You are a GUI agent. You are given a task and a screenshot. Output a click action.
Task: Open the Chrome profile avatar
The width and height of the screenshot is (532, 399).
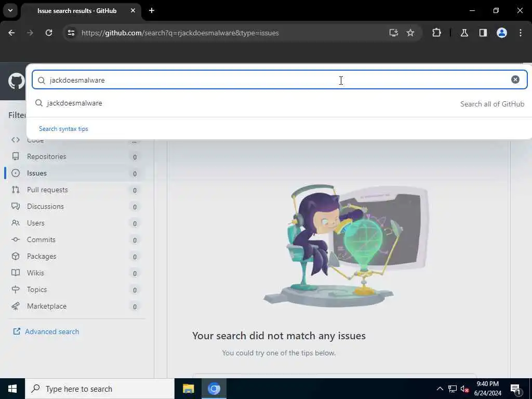502,33
